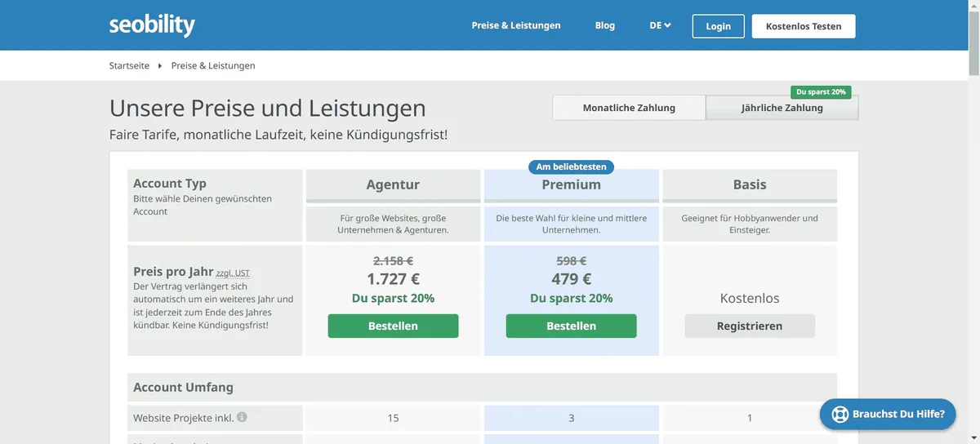Screen dimensions: 980x444
Task: Click the struck-through 598 € price
Action: [x=572, y=261]
